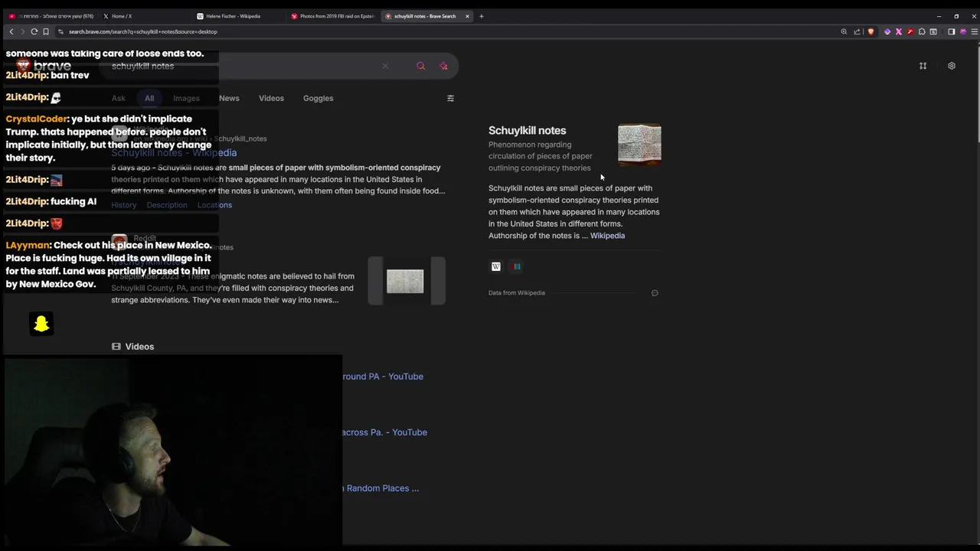980x551 pixels.
Task: Go back with the browser back arrow
Action: pos(11,31)
